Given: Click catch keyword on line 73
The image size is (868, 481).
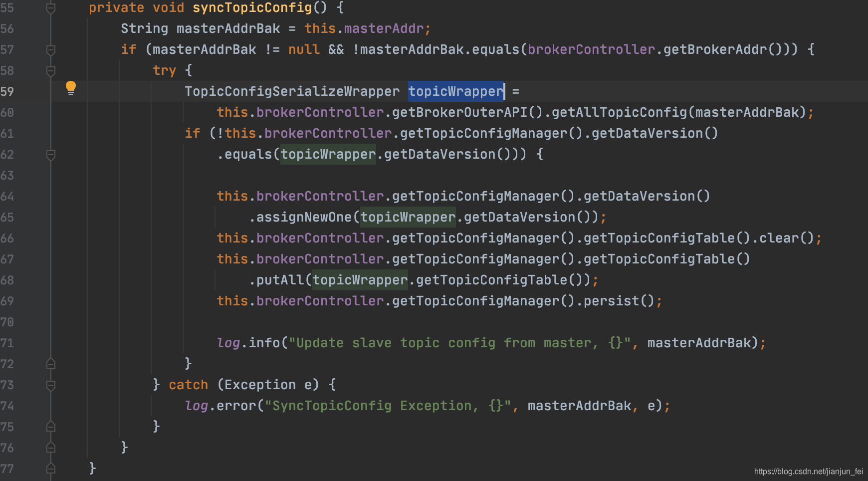Looking at the screenshot, I should point(188,385).
